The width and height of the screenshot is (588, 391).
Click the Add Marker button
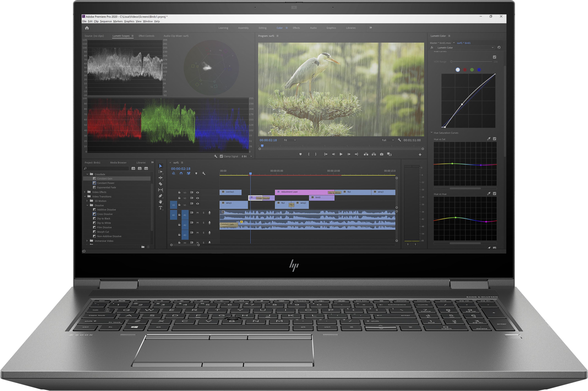tap(301, 154)
